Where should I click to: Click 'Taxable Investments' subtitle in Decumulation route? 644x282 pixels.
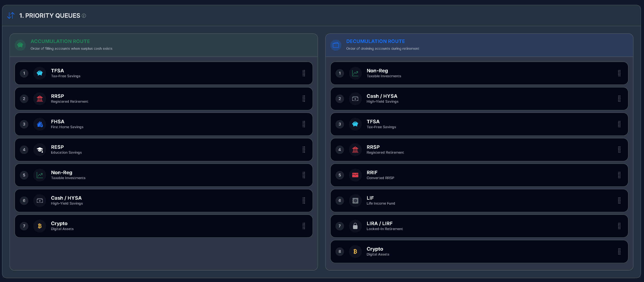[x=384, y=76]
